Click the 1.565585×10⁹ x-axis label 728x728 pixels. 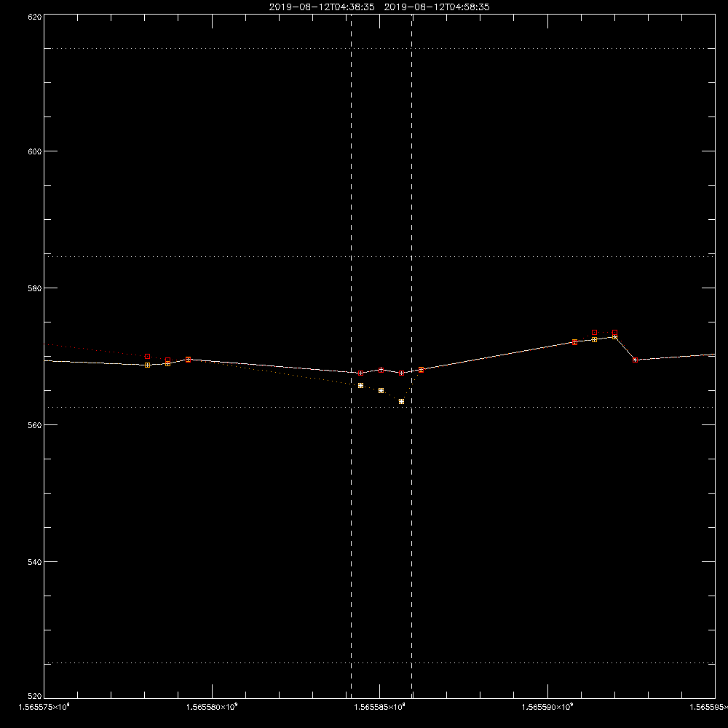380,707
